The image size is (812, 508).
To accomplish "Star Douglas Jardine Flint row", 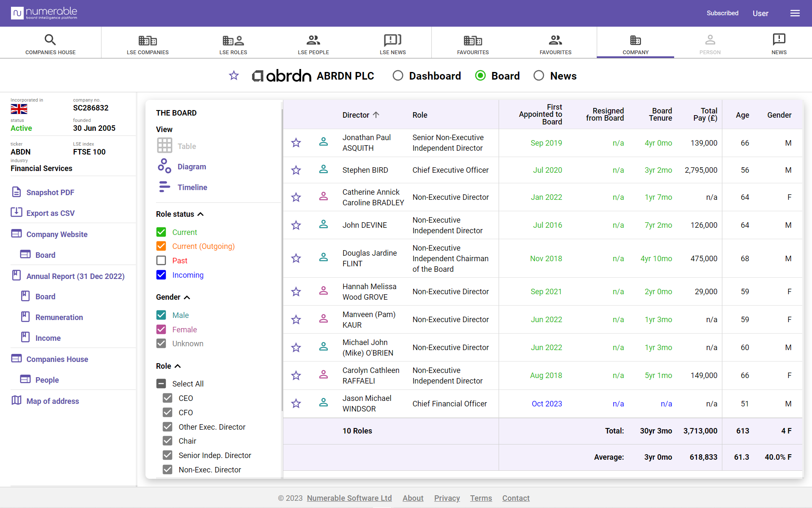I will click(x=296, y=258).
